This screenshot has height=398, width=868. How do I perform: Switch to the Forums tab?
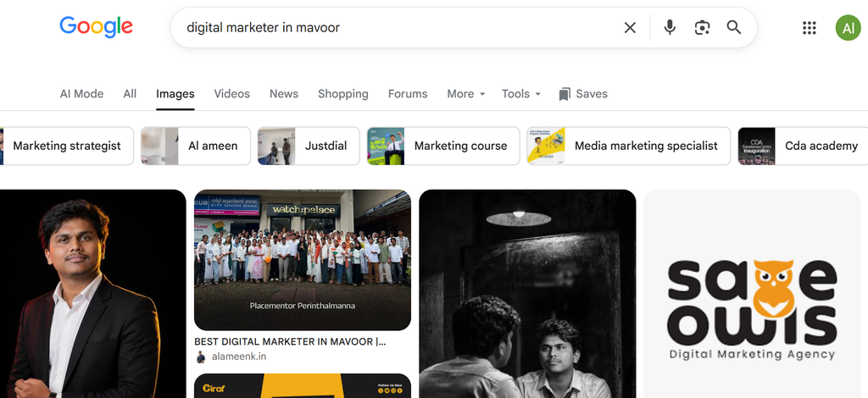[x=408, y=94]
